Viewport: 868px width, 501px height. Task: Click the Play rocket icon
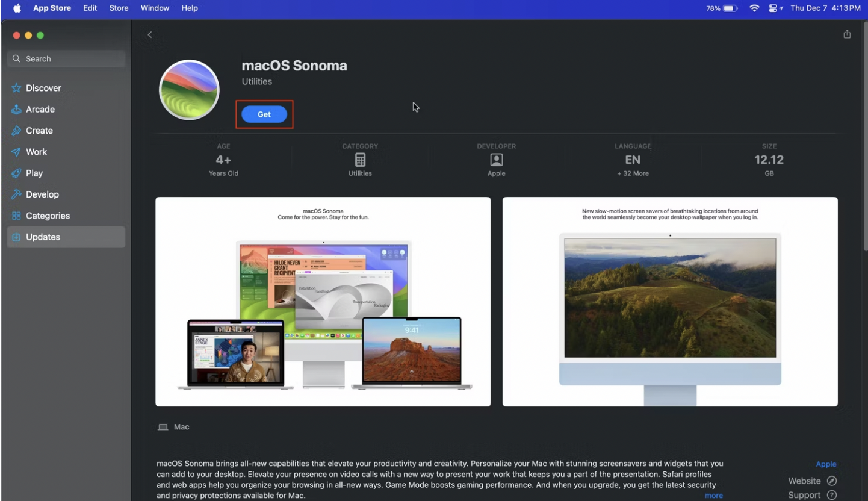(16, 173)
